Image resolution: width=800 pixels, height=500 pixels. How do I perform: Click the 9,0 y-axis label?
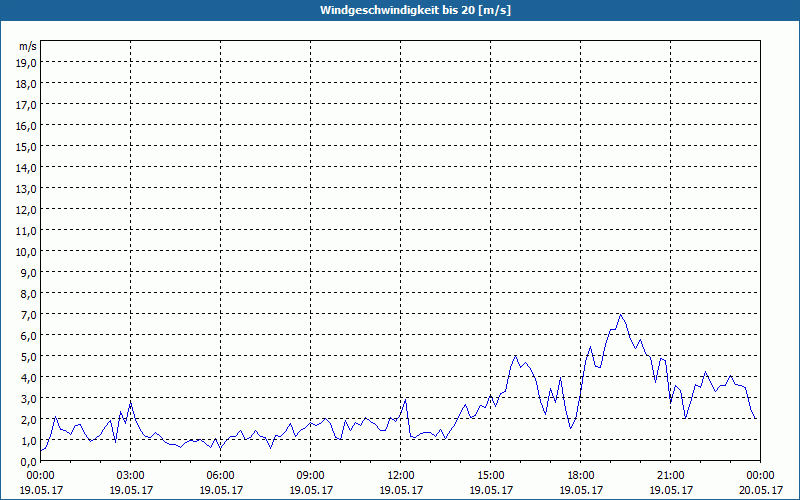click(x=29, y=272)
